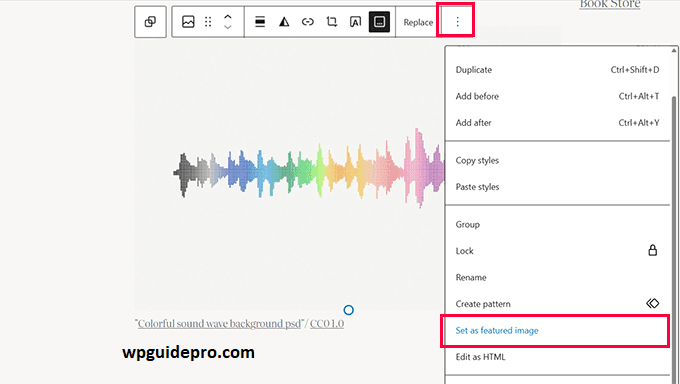Add text over image icon
This screenshot has height=384, width=680.
(355, 22)
